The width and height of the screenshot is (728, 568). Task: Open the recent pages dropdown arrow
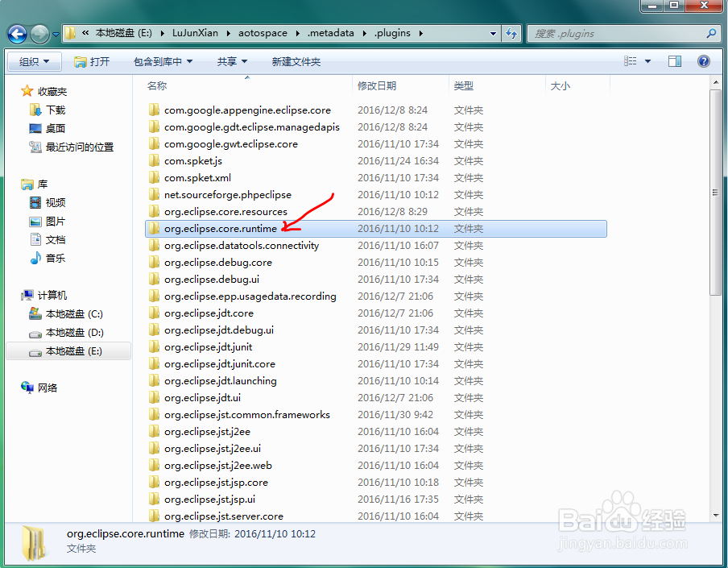pyautogui.click(x=56, y=35)
